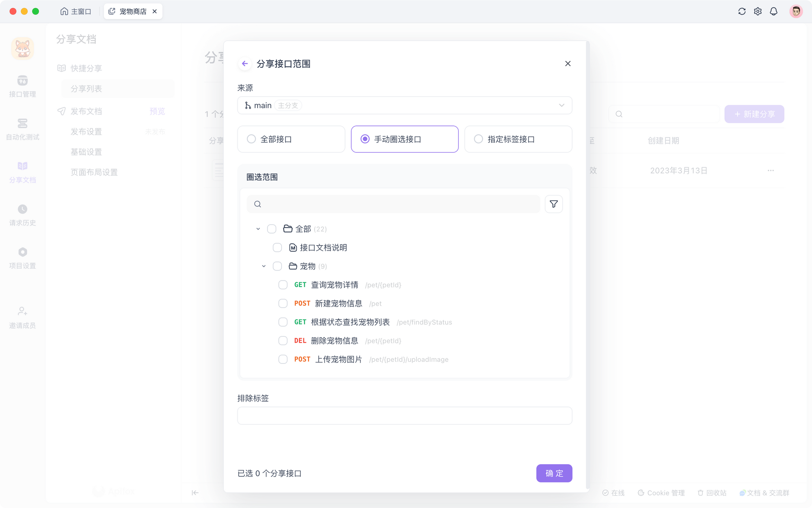Click the 确定 button
812x508 pixels.
click(554, 473)
